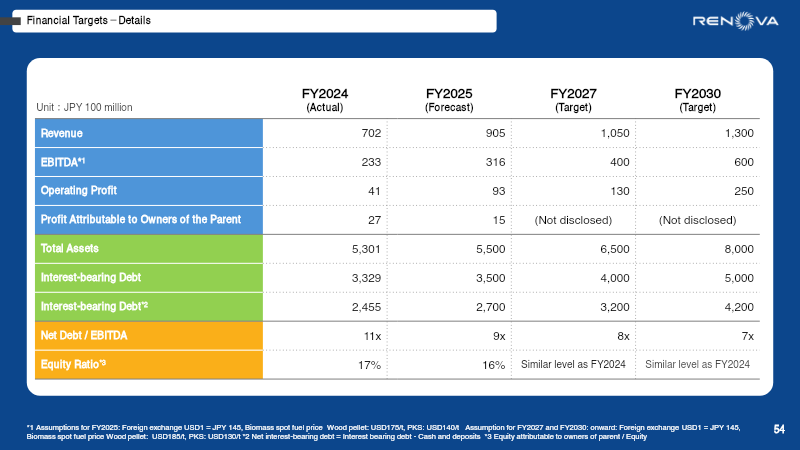The image size is (800, 450).
Task: Click the FY2030 revenue value 1,300
Action: click(737, 133)
